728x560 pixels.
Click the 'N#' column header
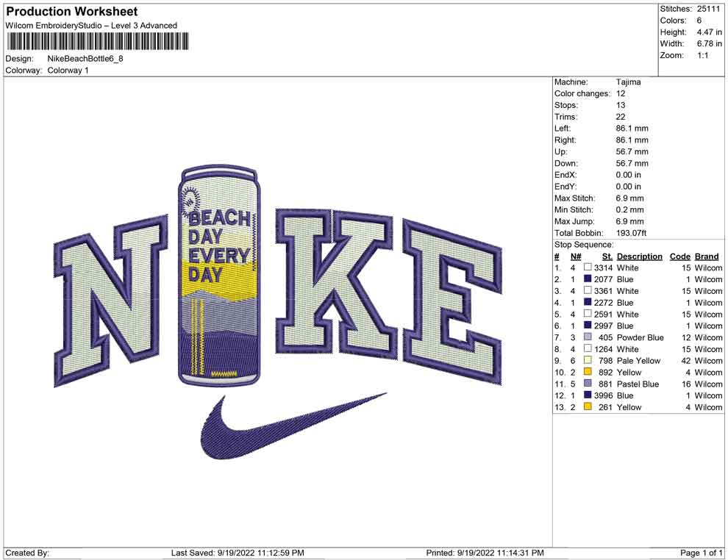(576, 256)
